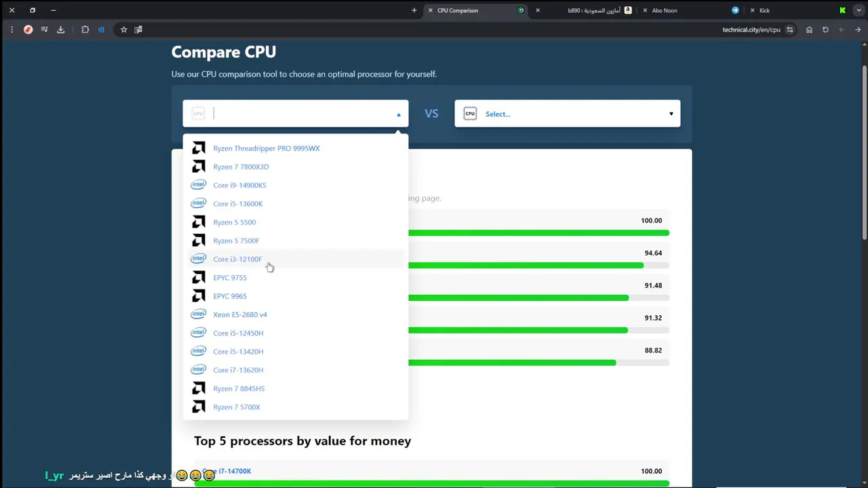Switch to the Abo Noon tab
This screenshot has width=868, height=488.
pyautogui.click(x=693, y=10)
